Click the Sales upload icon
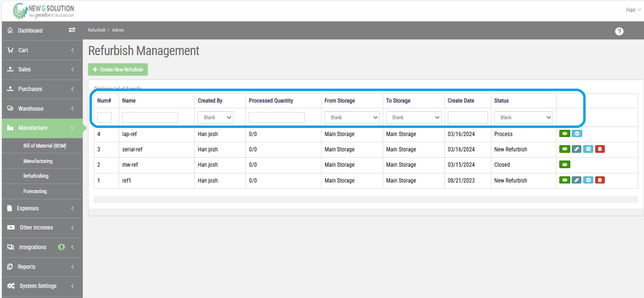Image resolution: width=644 pixels, height=298 pixels. point(10,69)
